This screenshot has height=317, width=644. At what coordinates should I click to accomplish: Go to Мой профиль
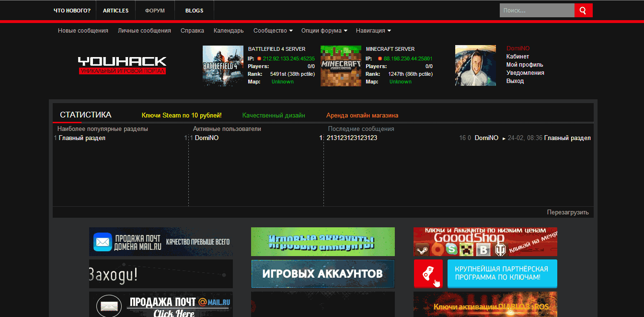(525, 65)
